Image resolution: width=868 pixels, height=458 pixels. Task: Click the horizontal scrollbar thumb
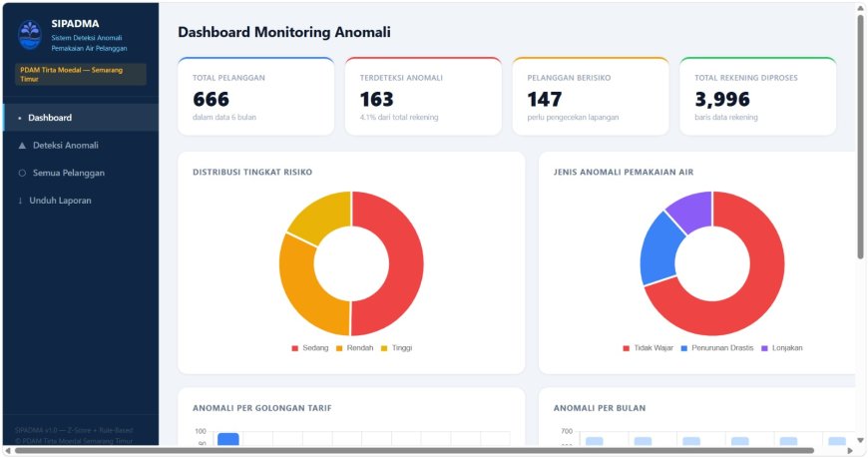[x=414, y=451]
